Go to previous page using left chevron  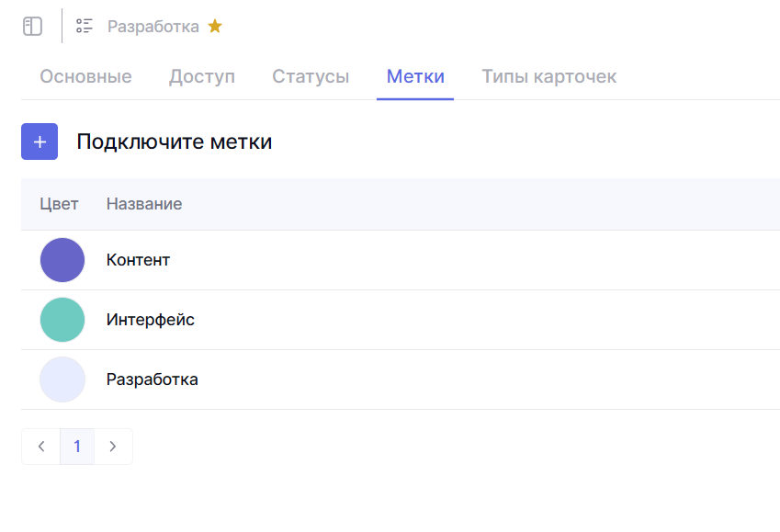pyautogui.click(x=41, y=447)
